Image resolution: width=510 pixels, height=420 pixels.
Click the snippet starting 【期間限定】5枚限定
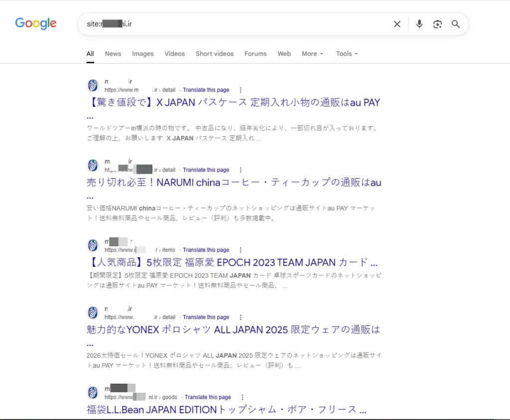(x=234, y=281)
